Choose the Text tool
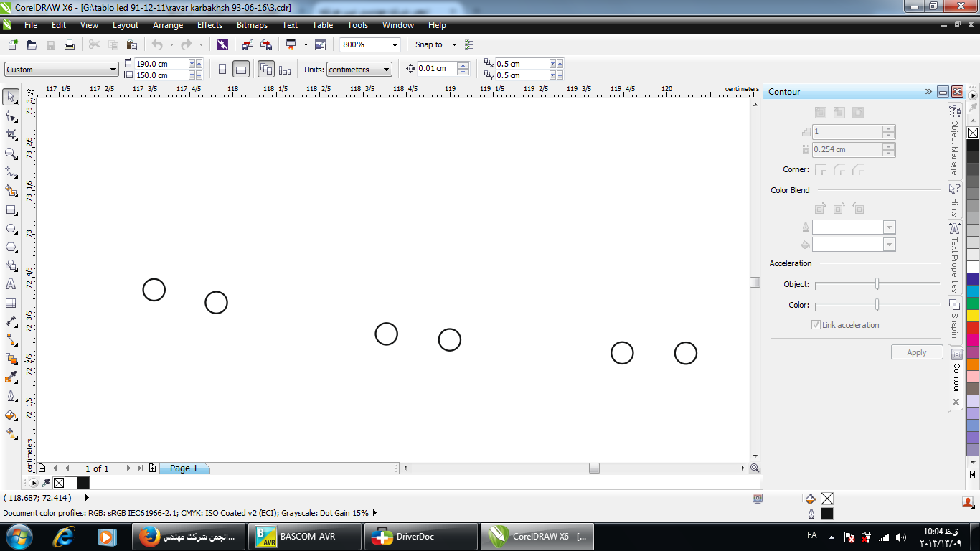Viewport: 980px width, 551px height. pos(11,285)
